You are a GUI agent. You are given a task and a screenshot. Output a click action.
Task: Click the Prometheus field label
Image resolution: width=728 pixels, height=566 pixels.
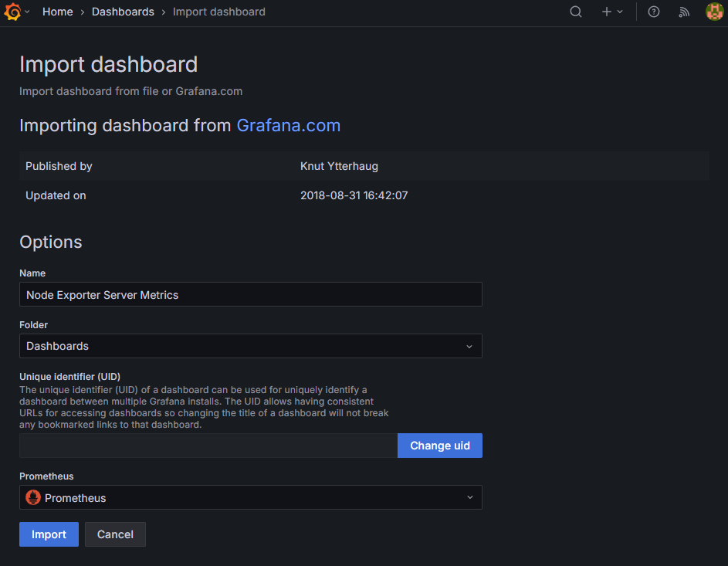(x=46, y=476)
